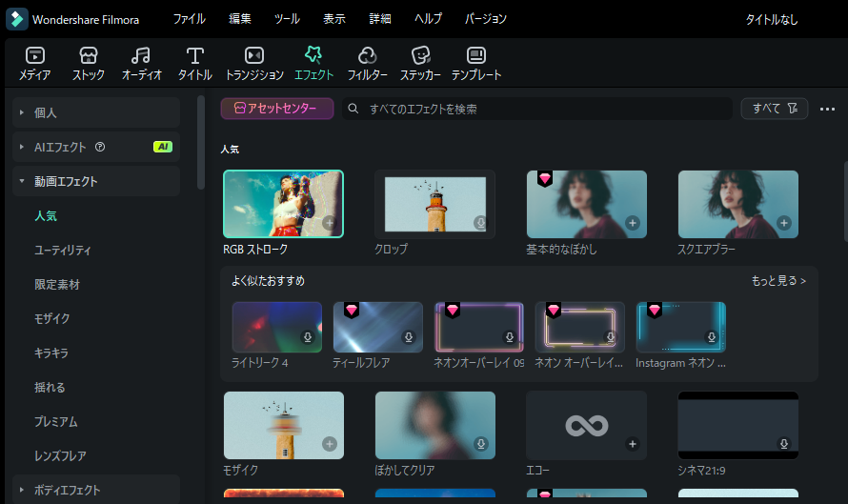Viewport: 848px width, 504px height.
Task: Select the ネオン オーバーレイ… thumbnail with yellow frame
Action: click(x=579, y=327)
